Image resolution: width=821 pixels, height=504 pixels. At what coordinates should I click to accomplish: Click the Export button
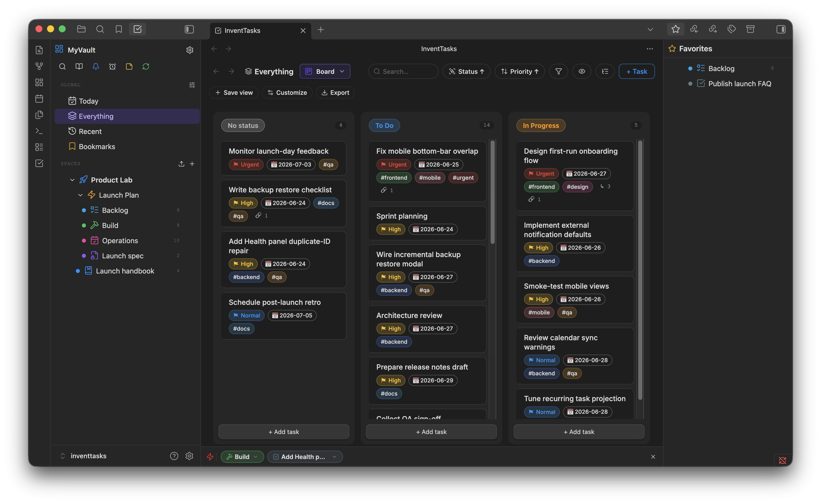click(x=335, y=93)
